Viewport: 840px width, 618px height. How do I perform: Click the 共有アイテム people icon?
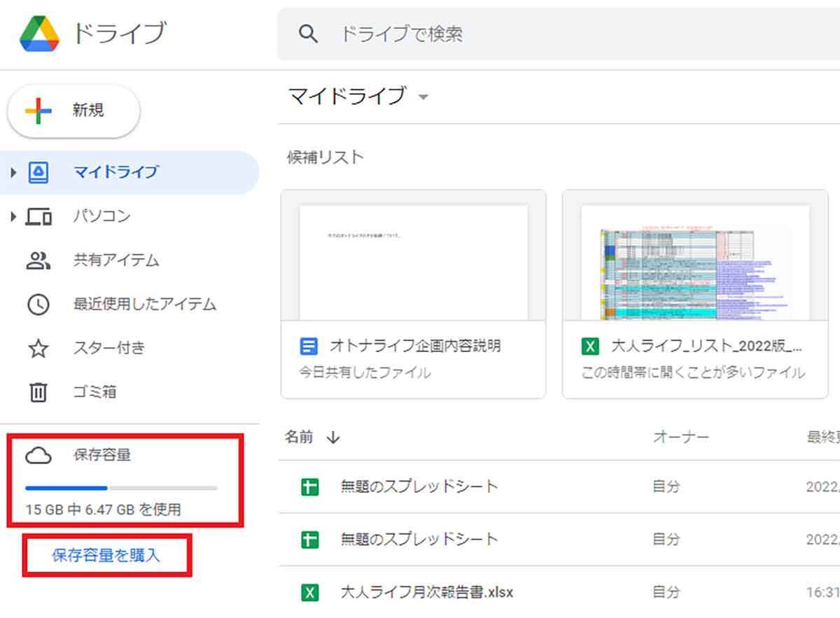click(38, 260)
